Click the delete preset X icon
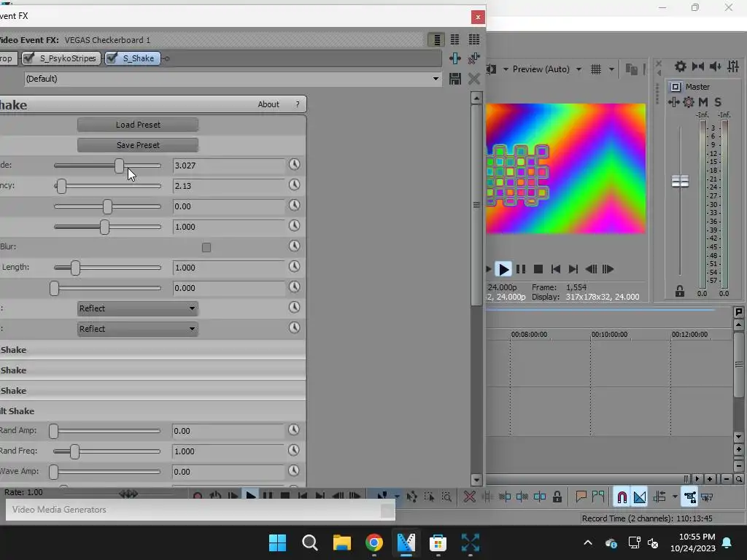Screen dimensions: 747x560 tap(473, 79)
